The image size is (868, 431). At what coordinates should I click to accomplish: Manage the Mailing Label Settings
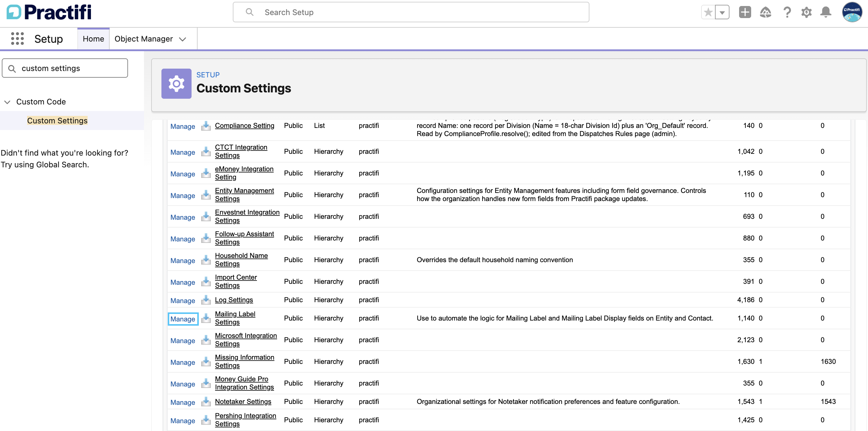[183, 319]
